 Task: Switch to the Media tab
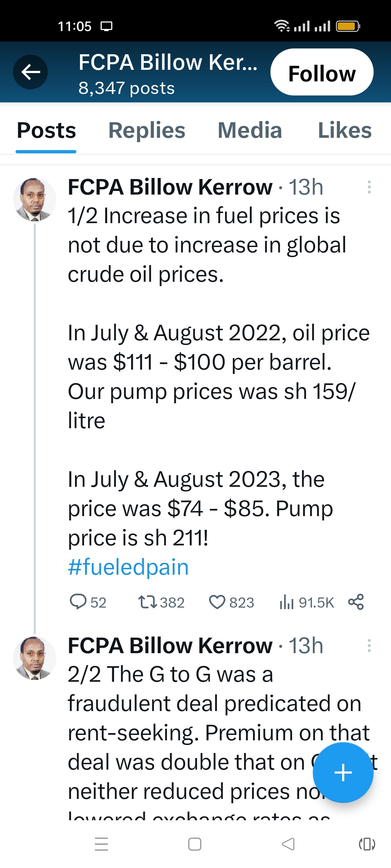point(250,131)
